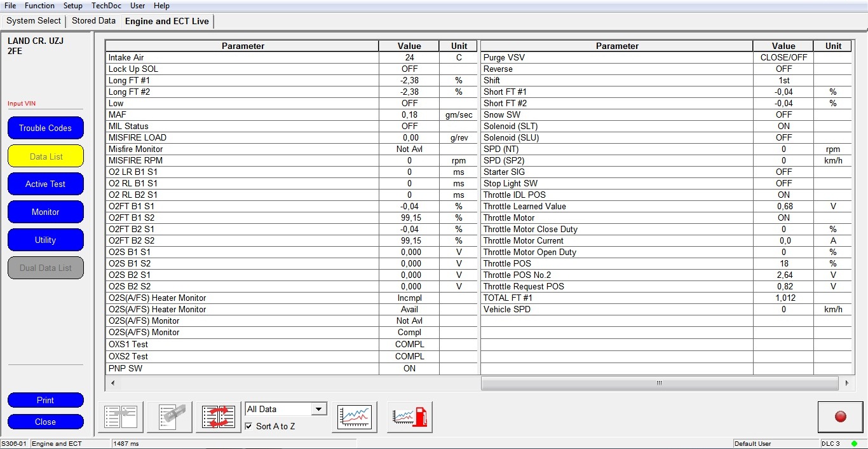Viewport: 868px width, 449px height.
Task: Open the TechDoc menu
Action: (106, 6)
